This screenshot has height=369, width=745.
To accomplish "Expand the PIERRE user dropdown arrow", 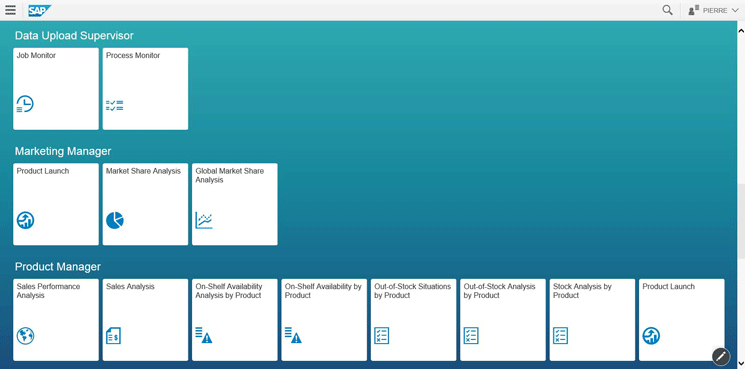I will (735, 10).
